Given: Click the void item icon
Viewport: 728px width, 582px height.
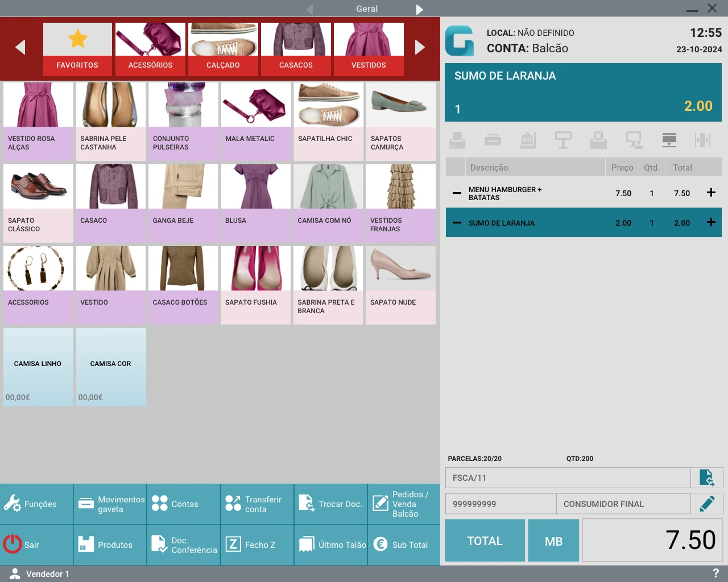Looking at the screenshot, I should [598, 140].
